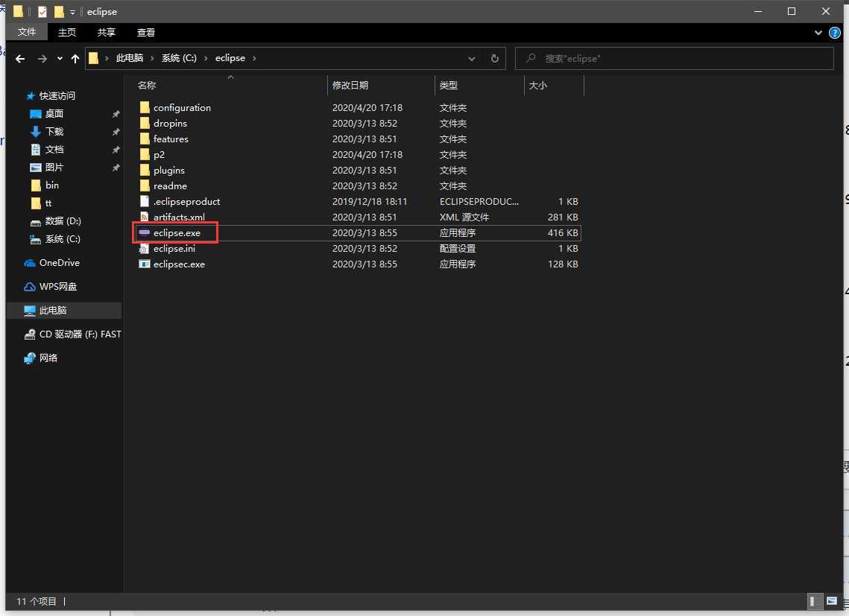
Task: Open the tt folder in quick access
Action: 41,203
